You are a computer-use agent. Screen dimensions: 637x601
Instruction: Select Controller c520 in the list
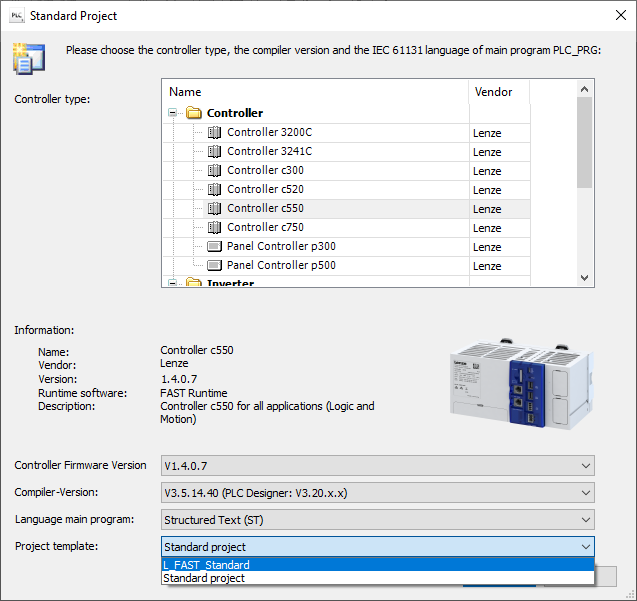[265, 189]
